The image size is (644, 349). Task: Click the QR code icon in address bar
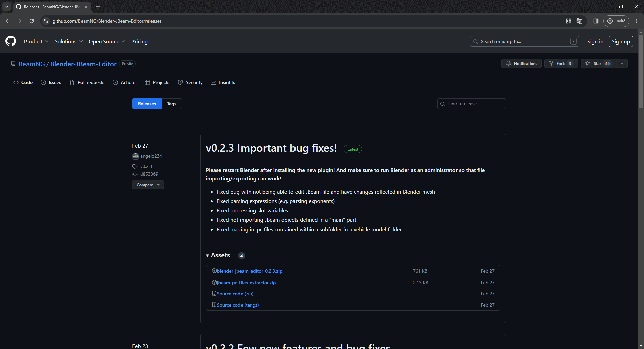click(x=568, y=21)
